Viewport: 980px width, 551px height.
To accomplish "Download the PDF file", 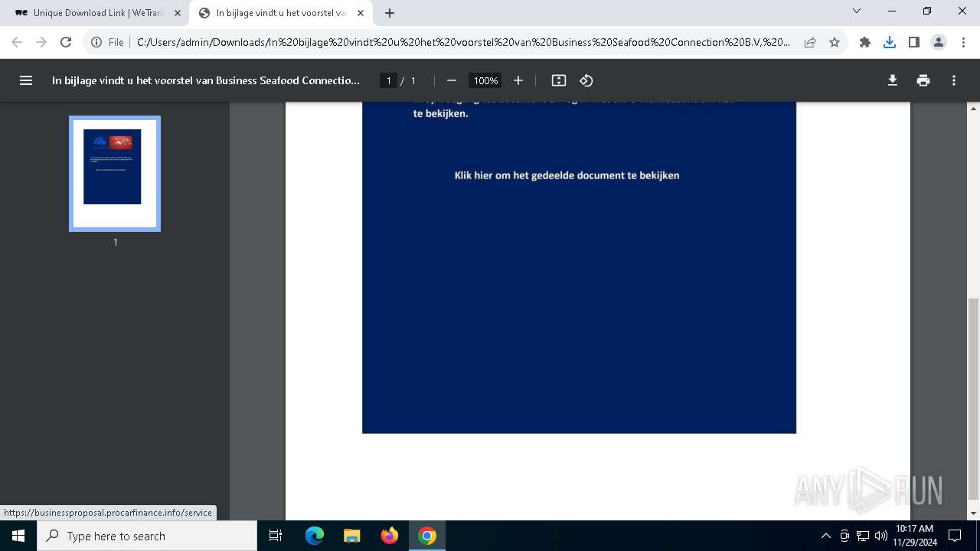I will pyautogui.click(x=893, y=80).
